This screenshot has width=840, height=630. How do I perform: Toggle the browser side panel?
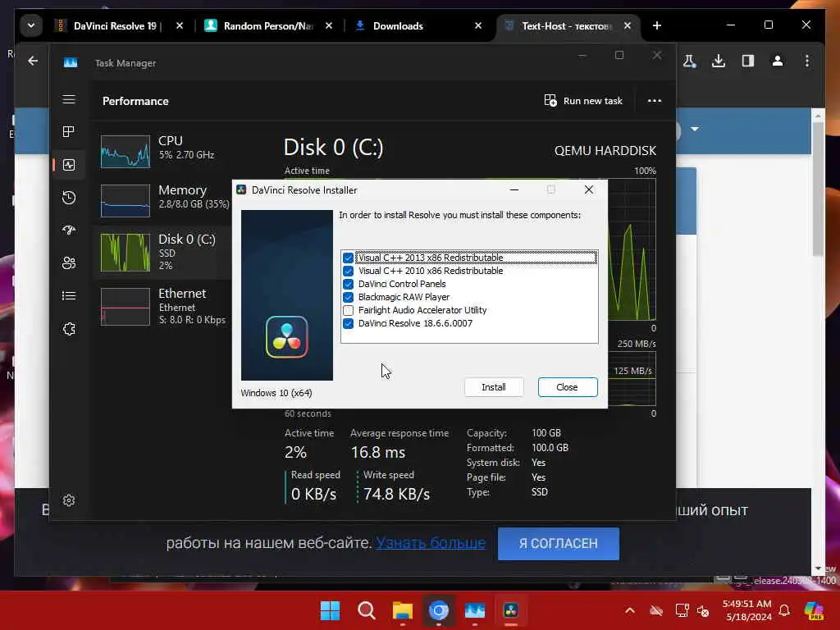[x=748, y=61]
